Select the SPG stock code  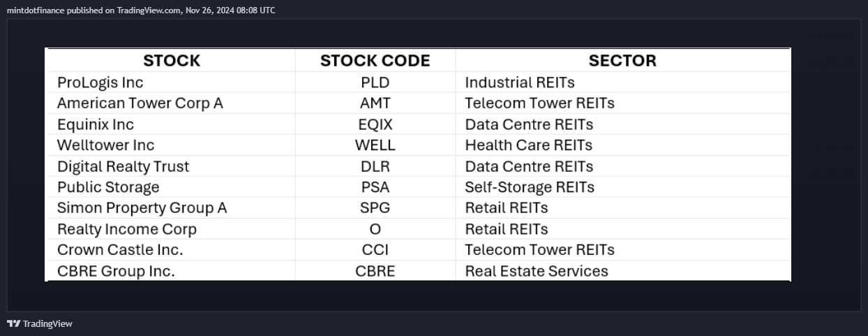(x=375, y=208)
